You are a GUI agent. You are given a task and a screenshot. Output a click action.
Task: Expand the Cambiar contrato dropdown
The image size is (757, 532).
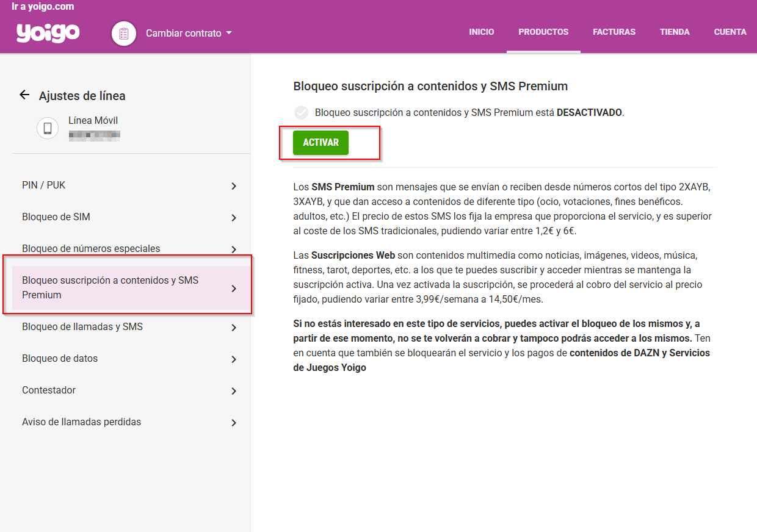229,34
